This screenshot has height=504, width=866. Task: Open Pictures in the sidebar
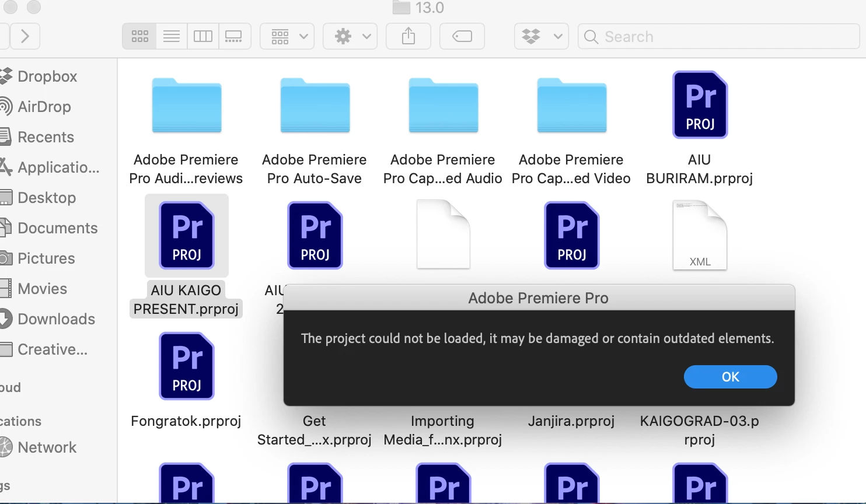coord(46,258)
